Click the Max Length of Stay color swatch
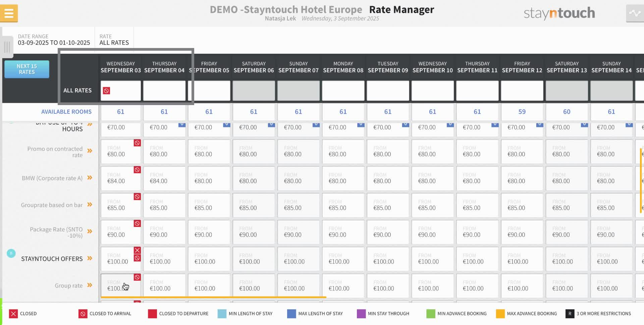 tap(291, 314)
